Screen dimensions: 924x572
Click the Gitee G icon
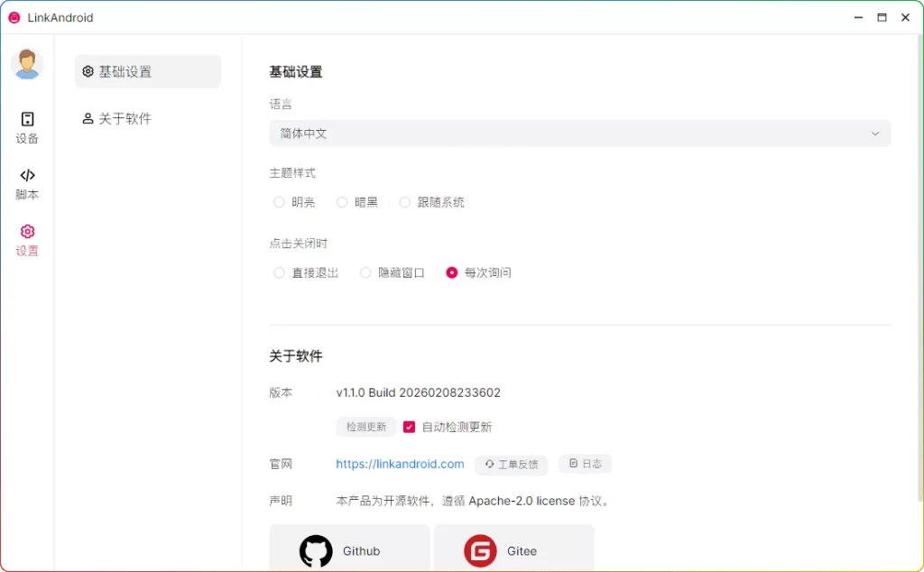479,550
